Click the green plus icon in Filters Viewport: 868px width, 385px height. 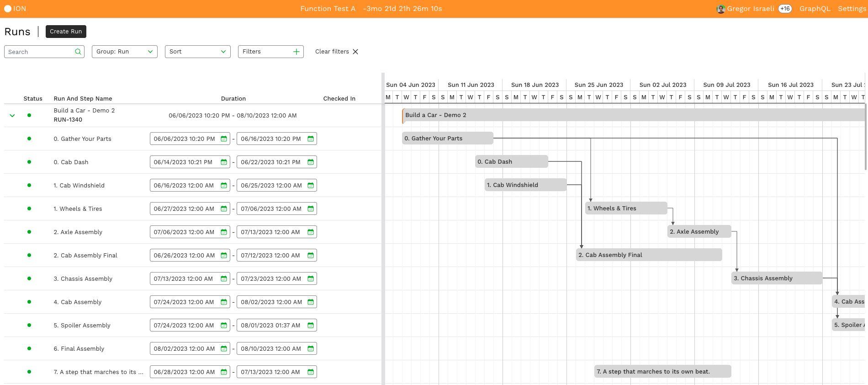(296, 52)
